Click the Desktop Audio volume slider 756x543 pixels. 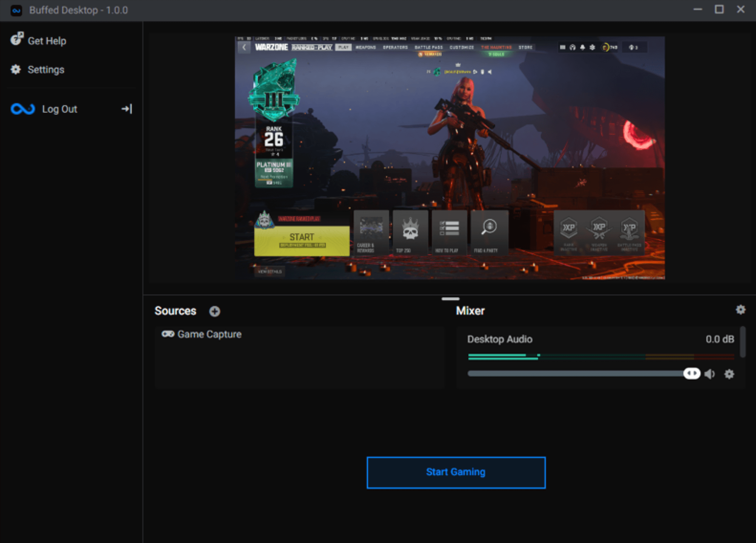[x=584, y=374]
